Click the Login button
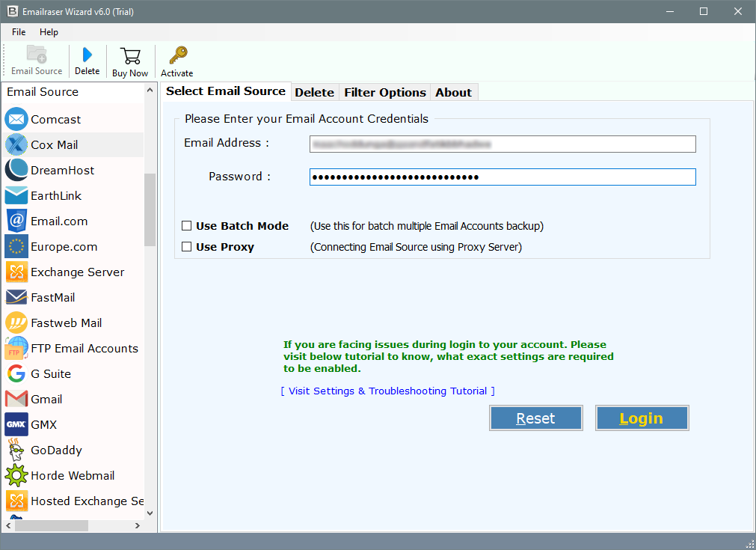 click(642, 418)
